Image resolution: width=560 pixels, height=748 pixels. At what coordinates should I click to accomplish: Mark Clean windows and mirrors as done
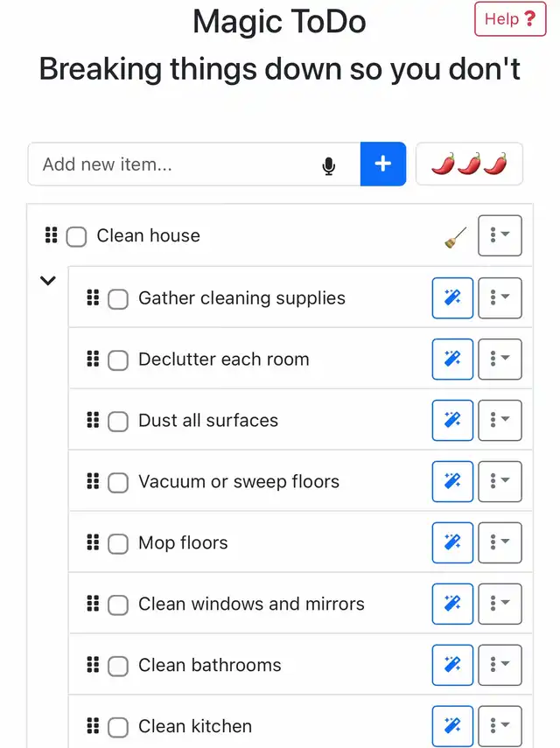[x=118, y=605]
